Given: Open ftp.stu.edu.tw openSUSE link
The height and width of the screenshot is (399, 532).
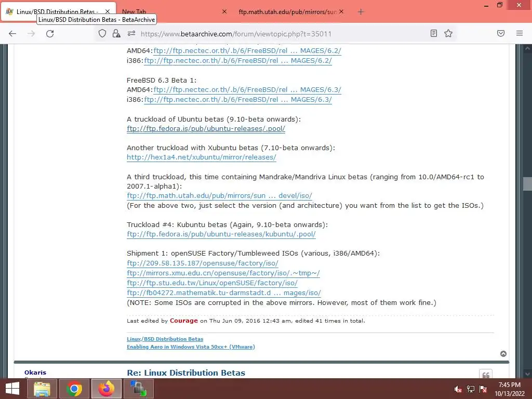Looking at the screenshot, I should (x=212, y=283).
